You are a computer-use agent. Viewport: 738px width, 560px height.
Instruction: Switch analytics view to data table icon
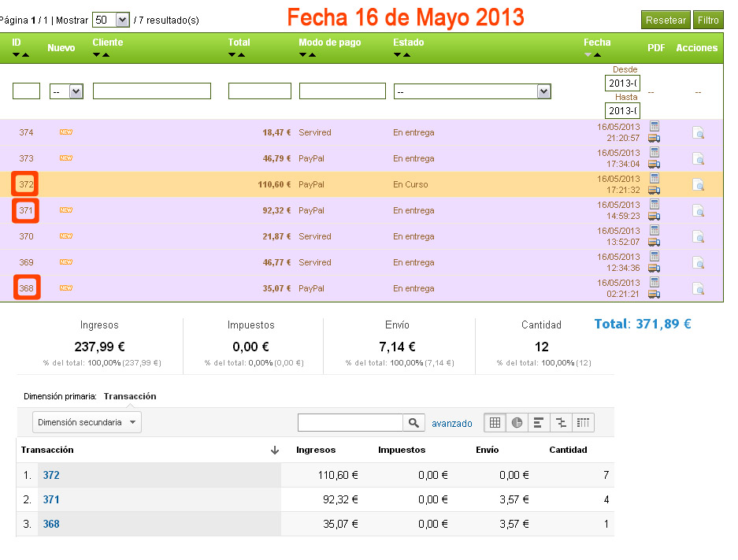(495, 423)
